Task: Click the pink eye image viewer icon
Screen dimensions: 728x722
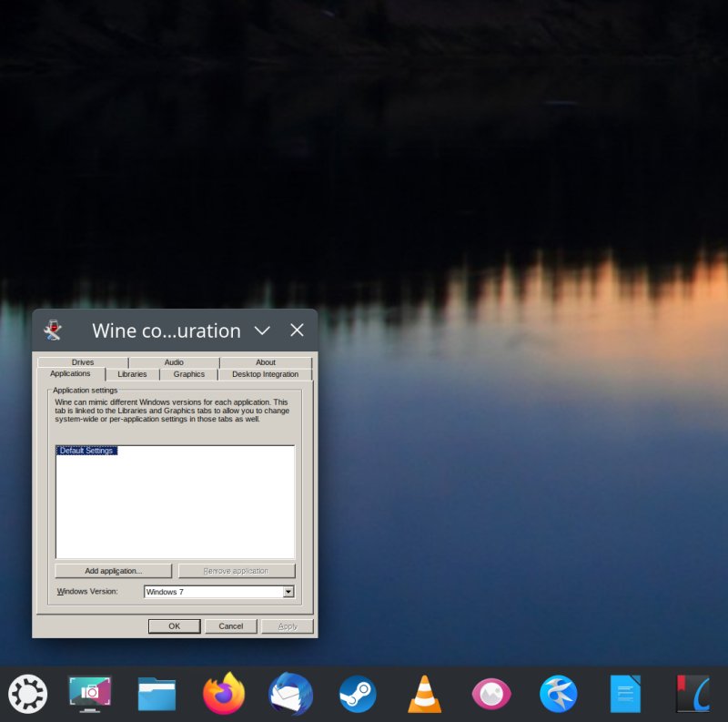Action: [x=491, y=695]
